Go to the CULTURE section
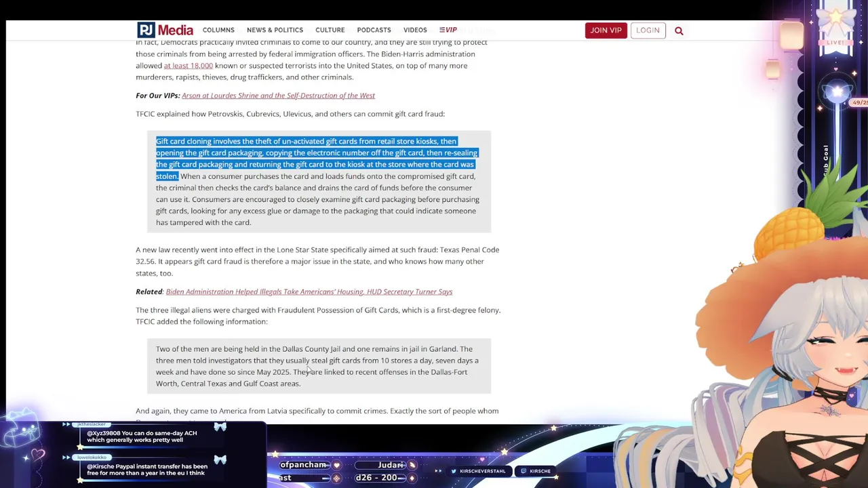The image size is (868, 488). click(x=330, y=30)
